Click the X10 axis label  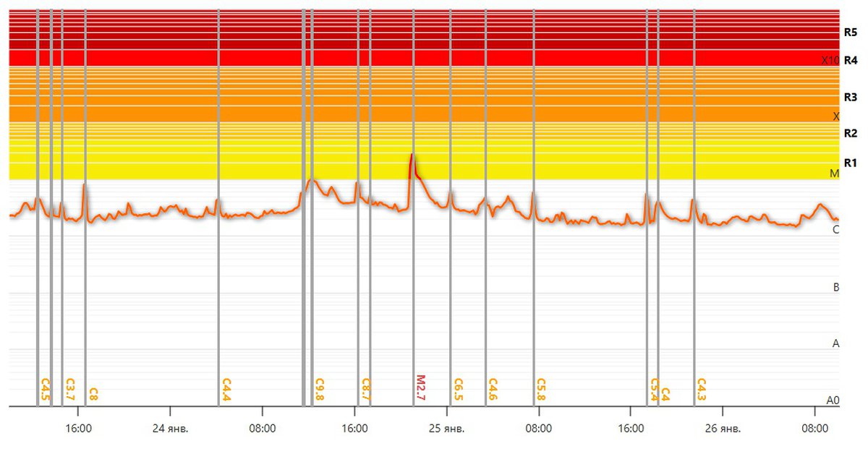(x=830, y=61)
